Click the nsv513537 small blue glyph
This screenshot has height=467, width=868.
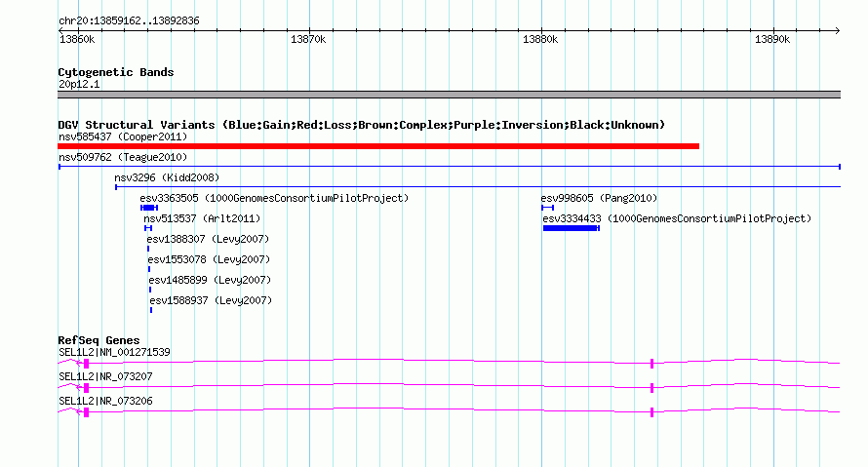148,228
